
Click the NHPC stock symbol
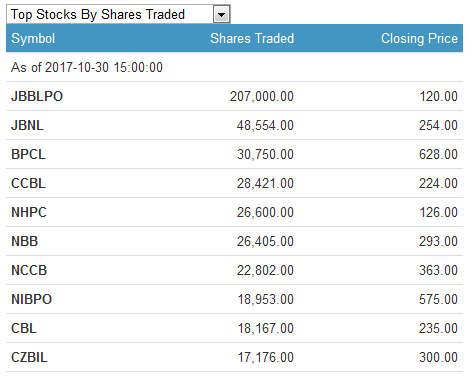(x=29, y=212)
